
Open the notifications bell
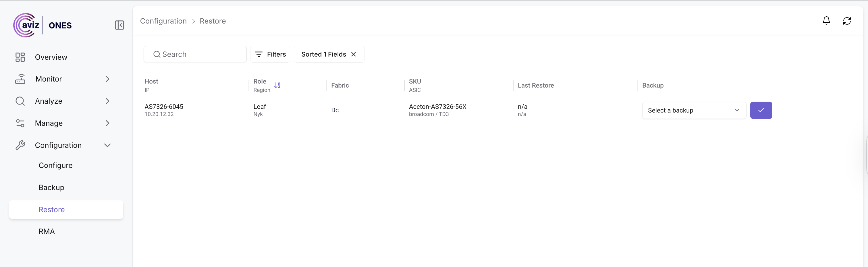pyautogui.click(x=826, y=21)
